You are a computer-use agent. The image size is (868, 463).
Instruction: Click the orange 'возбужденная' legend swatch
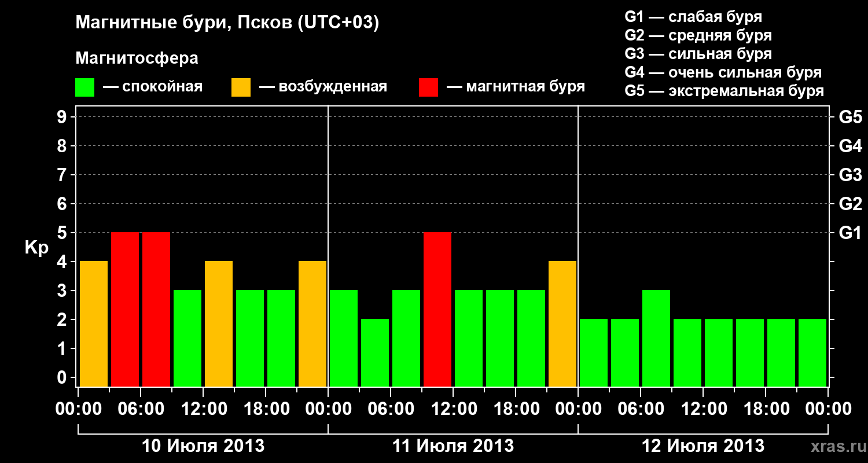241,87
